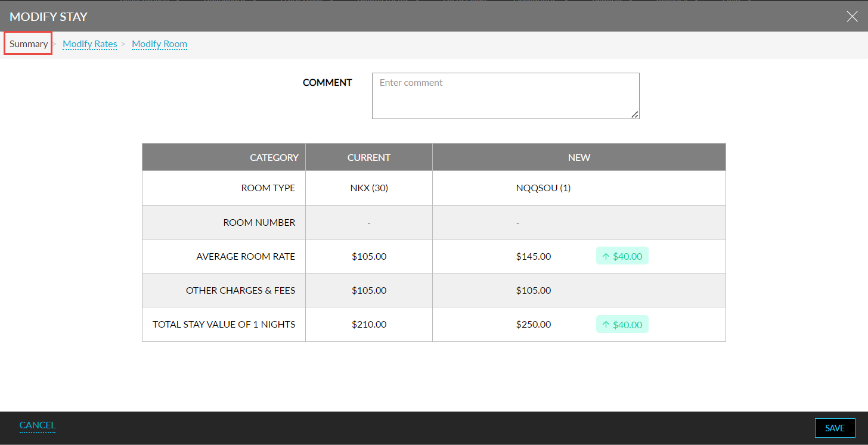
Task: Select new room type NQQSOU (1)
Action: [543, 188]
